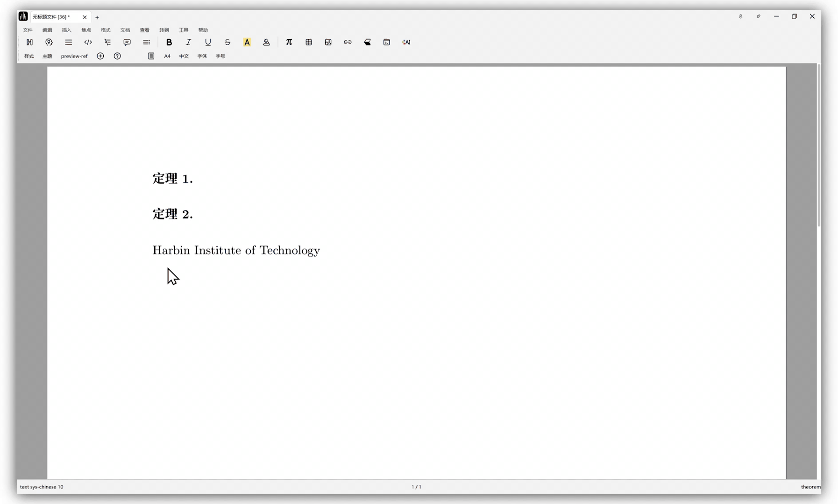Insert math using the pi icon
Viewport: 838px width, 504px height.
(289, 42)
